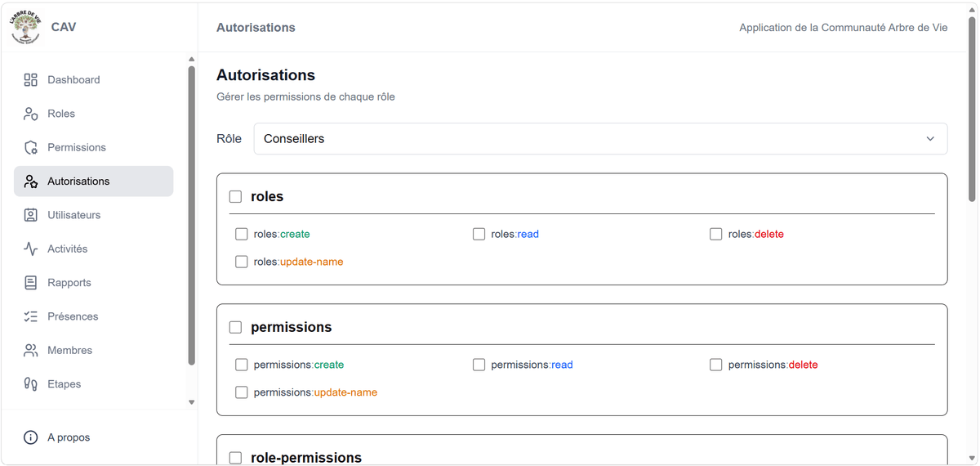Click the 'Gérer les permissions de chaque rôle' subtitle

pyautogui.click(x=305, y=96)
